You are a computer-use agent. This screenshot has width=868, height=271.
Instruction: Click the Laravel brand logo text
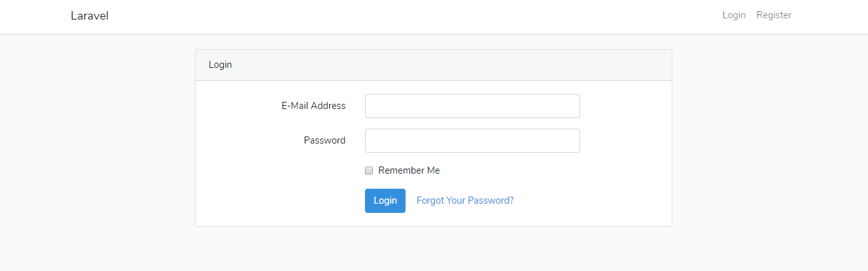pyautogui.click(x=90, y=16)
